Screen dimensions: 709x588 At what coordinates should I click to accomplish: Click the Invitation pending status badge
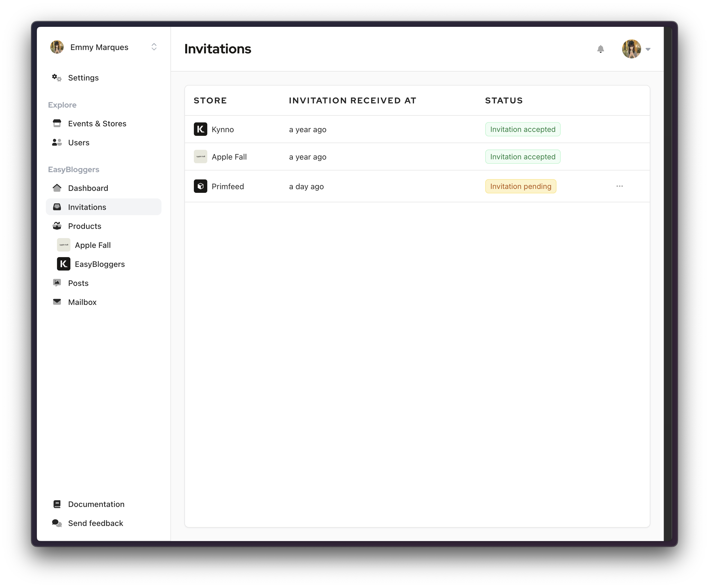click(x=520, y=186)
